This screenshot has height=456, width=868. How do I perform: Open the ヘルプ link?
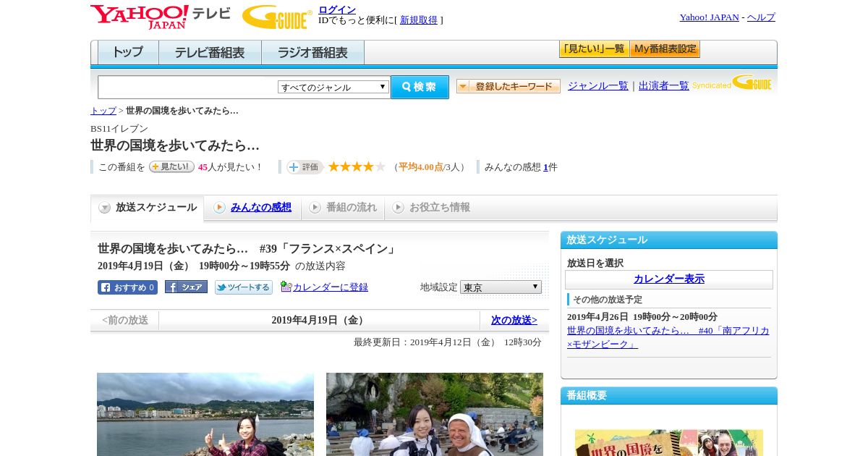point(761,17)
